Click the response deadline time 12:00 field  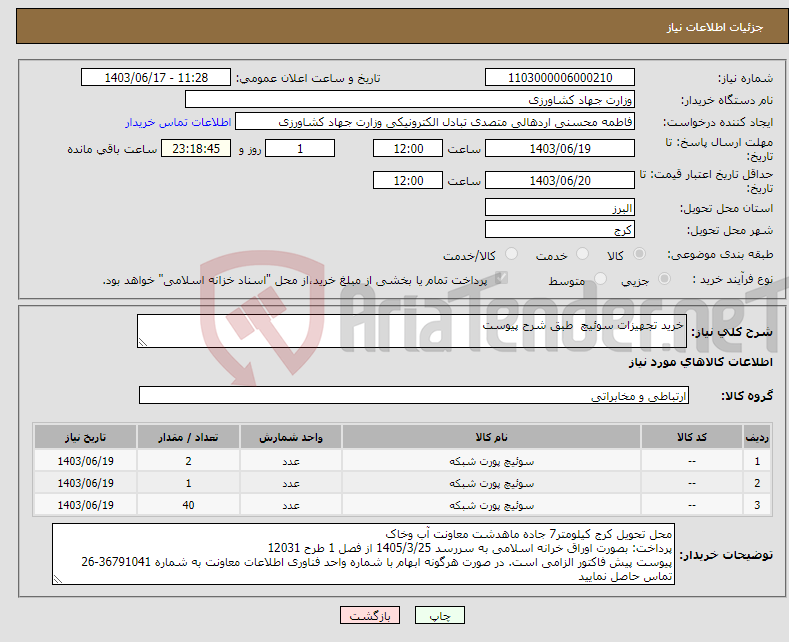pyautogui.click(x=408, y=148)
